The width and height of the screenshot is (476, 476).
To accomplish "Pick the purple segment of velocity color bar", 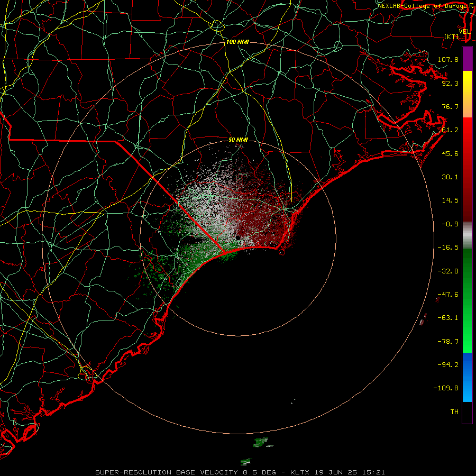I will [x=467, y=59].
